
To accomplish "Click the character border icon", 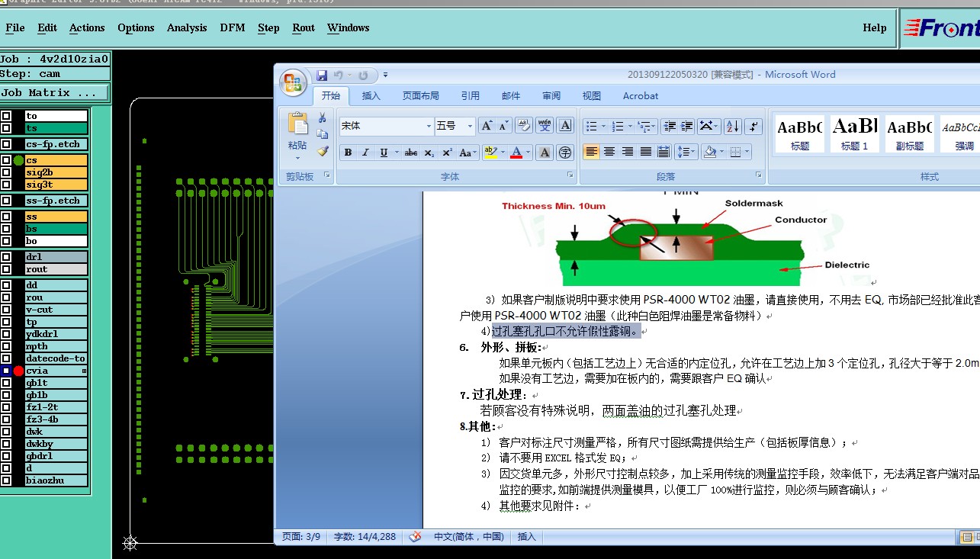I will 565,126.
